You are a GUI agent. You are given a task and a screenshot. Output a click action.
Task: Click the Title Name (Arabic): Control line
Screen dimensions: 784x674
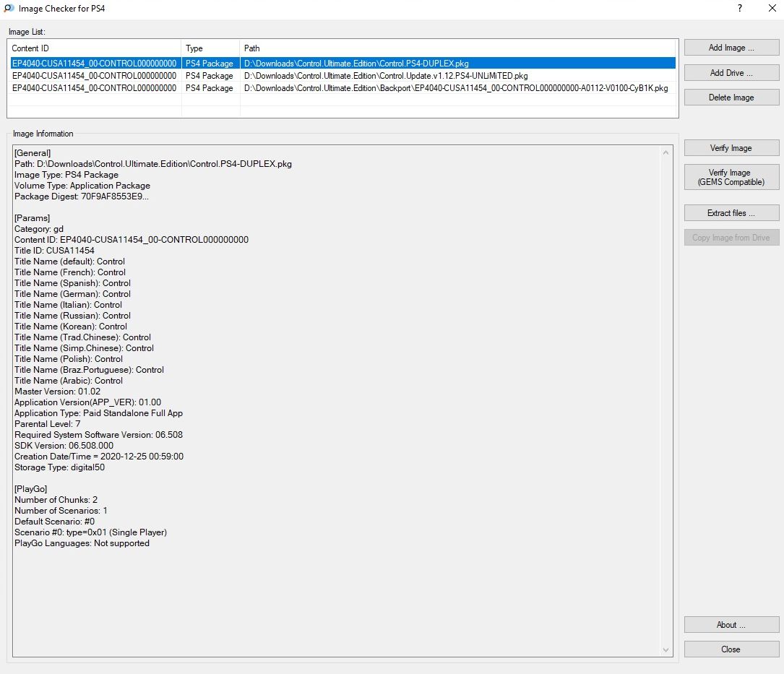click(x=69, y=381)
